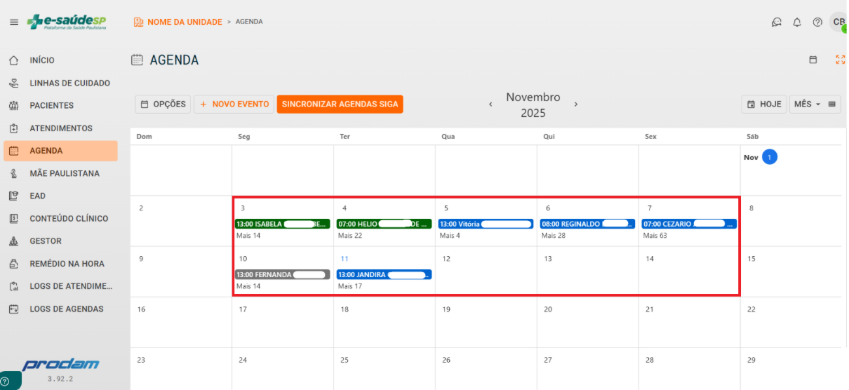Screen dimensions: 849x390
Task: Expand Mais 14 on day 3
Action: tap(249, 236)
